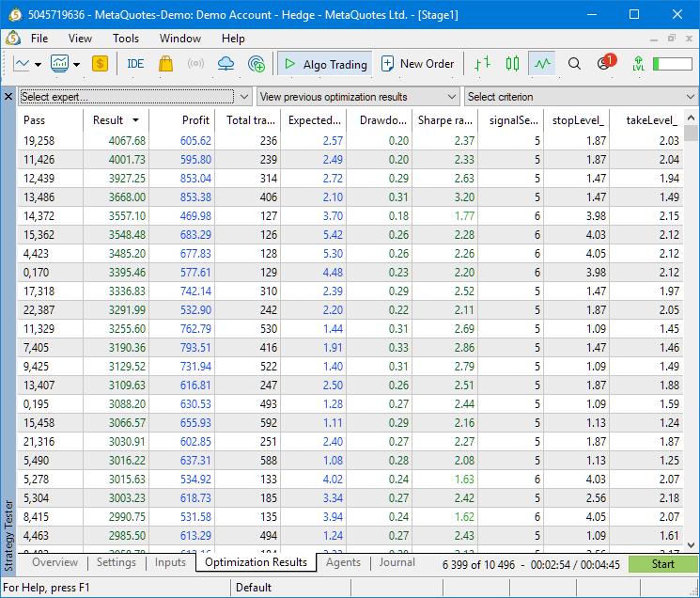This screenshot has width=700, height=598.
Task: Open the dollar sign trading icon
Action: click(x=101, y=64)
